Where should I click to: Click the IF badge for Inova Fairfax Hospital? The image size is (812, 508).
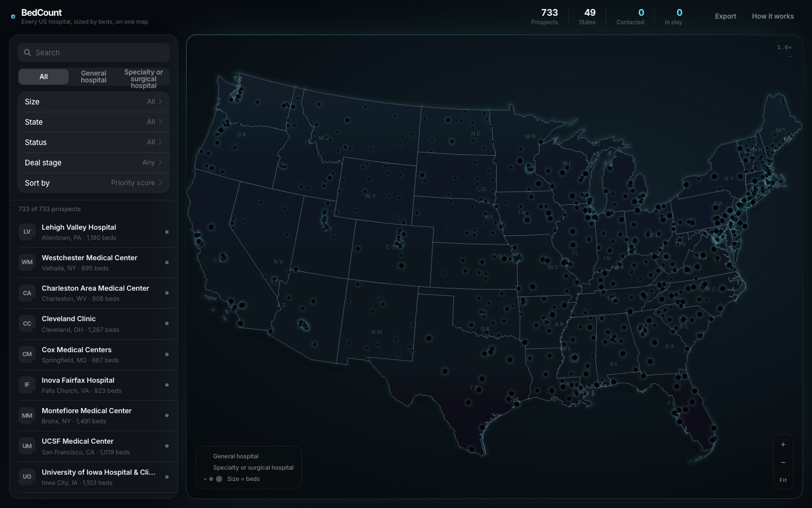pyautogui.click(x=27, y=385)
